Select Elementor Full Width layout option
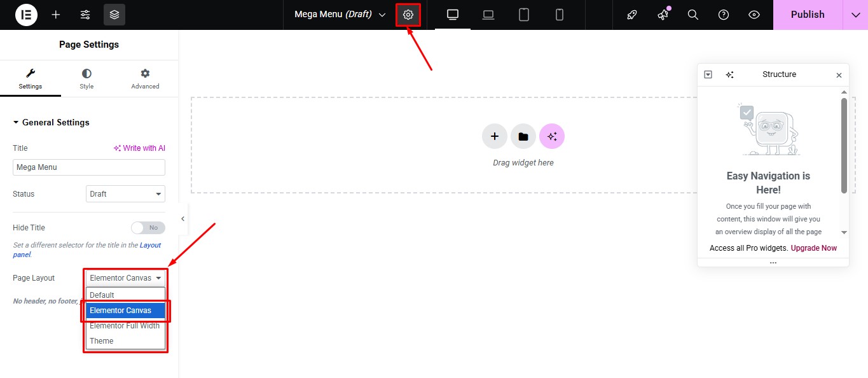This screenshot has height=378, width=868. [x=125, y=325]
